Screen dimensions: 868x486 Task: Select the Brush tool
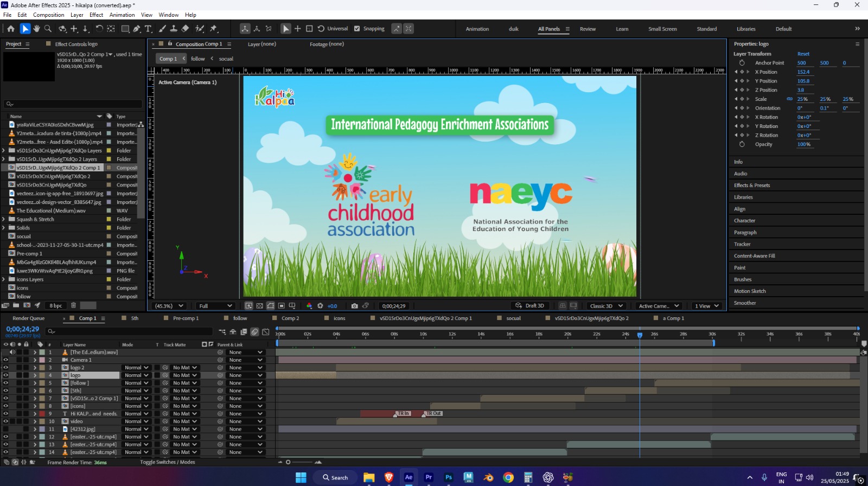pos(162,29)
